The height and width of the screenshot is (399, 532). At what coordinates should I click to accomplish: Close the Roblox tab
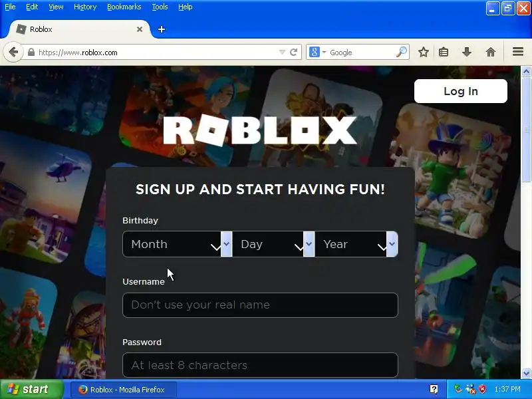tap(140, 29)
